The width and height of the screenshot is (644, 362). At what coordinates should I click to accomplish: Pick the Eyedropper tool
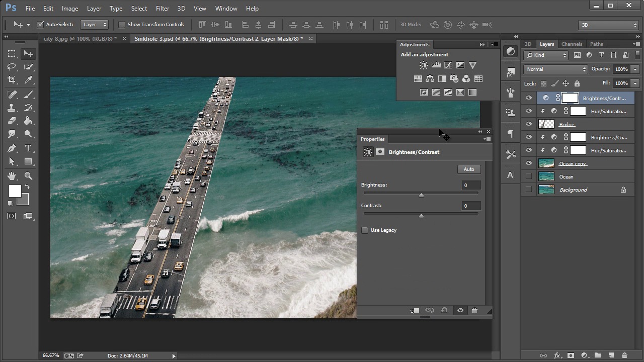coord(28,80)
